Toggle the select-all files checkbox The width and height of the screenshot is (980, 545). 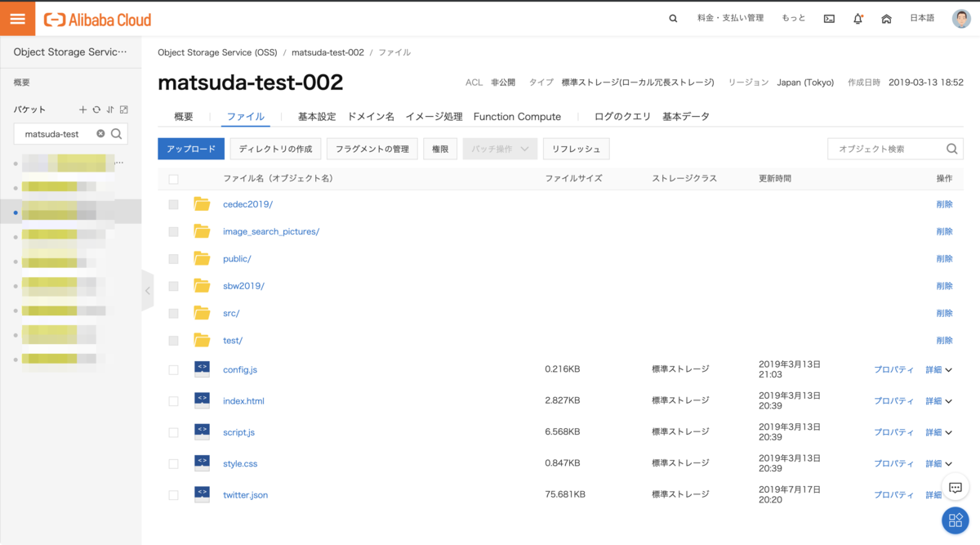tap(173, 179)
